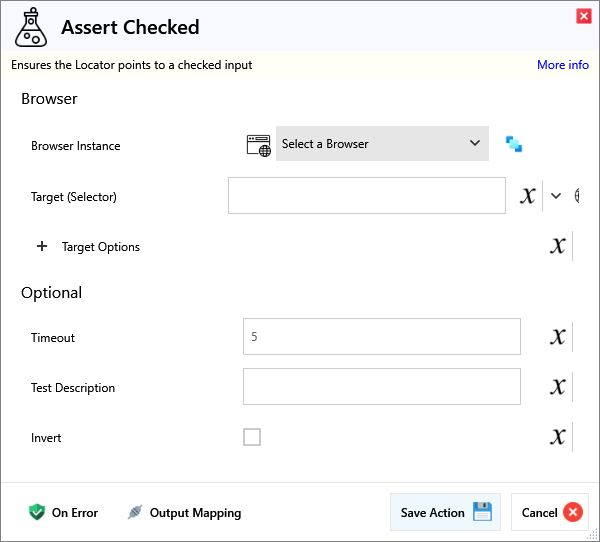
Task: Open the Select a Browser dropdown
Action: (x=382, y=144)
